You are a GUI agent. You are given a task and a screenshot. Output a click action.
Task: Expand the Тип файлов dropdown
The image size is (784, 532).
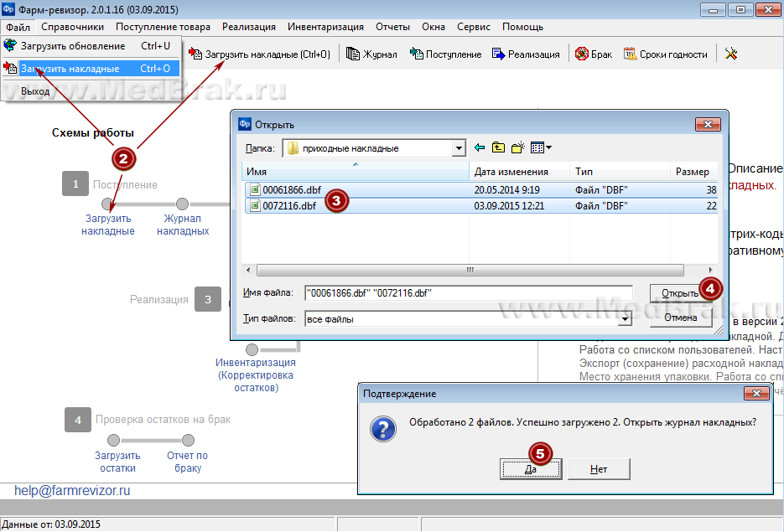tap(625, 318)
